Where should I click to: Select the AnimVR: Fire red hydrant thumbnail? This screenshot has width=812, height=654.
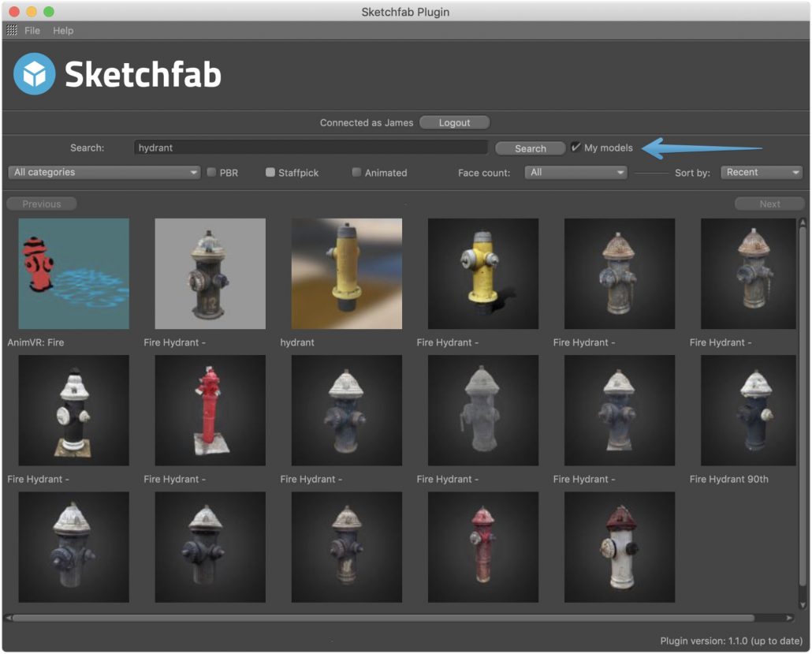click(73, 274)
